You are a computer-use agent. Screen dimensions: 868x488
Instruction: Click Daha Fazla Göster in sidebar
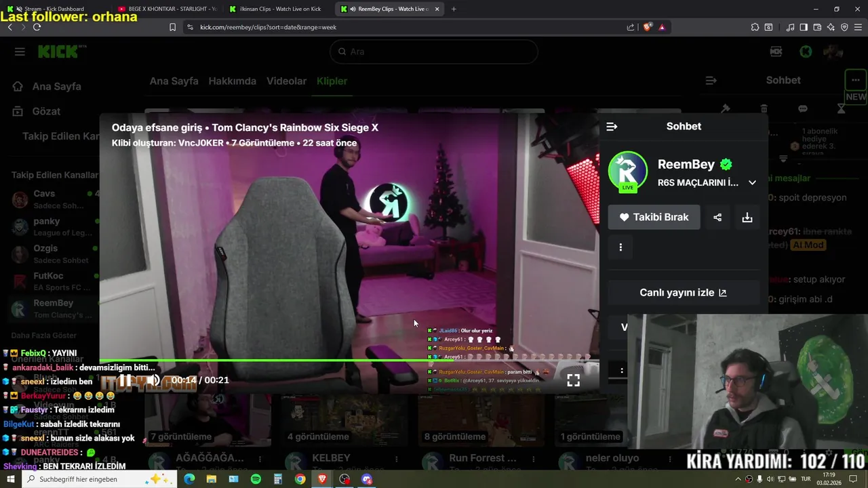(x=43, y=335)
